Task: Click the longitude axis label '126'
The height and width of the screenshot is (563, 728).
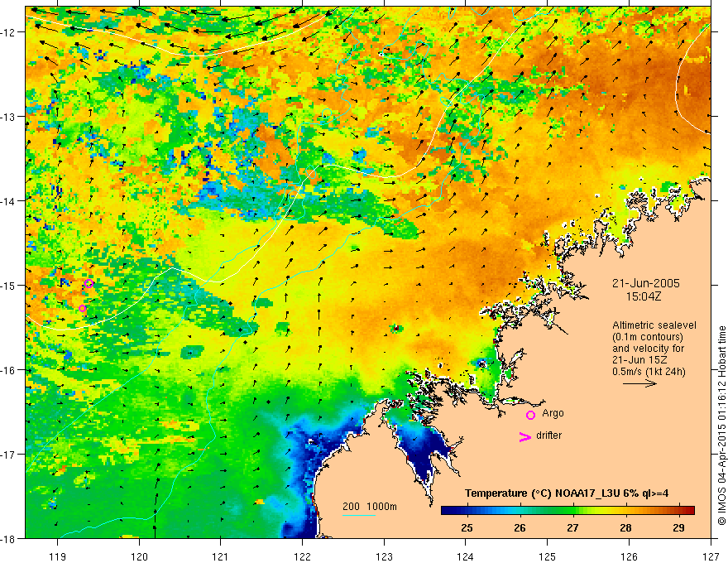Action: (629, 556)
